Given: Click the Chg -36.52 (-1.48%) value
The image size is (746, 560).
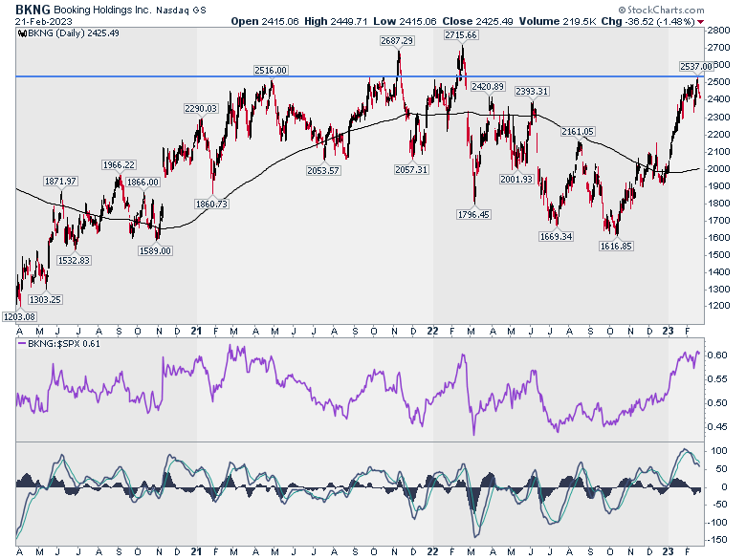Looking at the screenshot, I should click(647, 21).
